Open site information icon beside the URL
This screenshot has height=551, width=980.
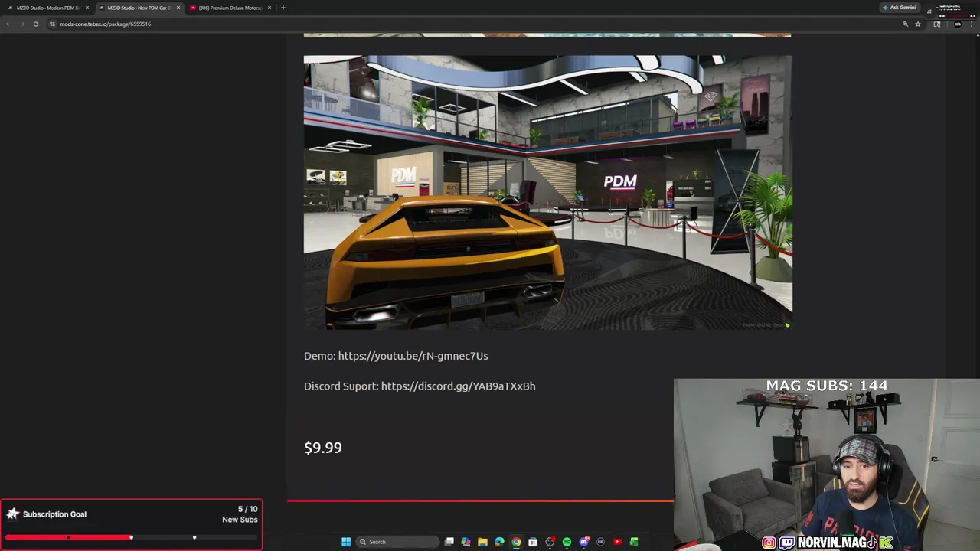point(52,24)
